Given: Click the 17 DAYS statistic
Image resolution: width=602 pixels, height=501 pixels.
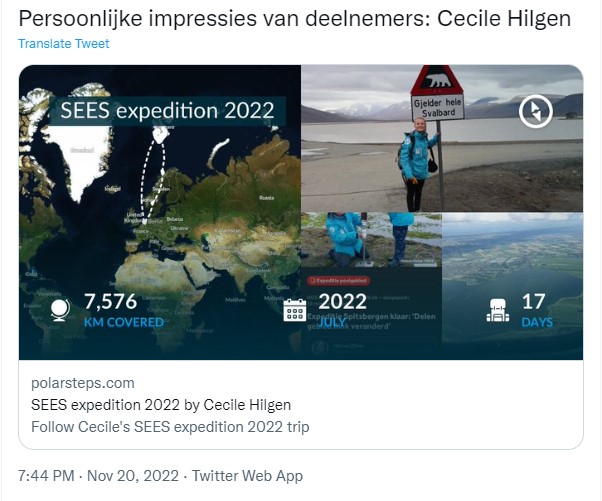Looking at the screenshot, I should coord(535,310).
